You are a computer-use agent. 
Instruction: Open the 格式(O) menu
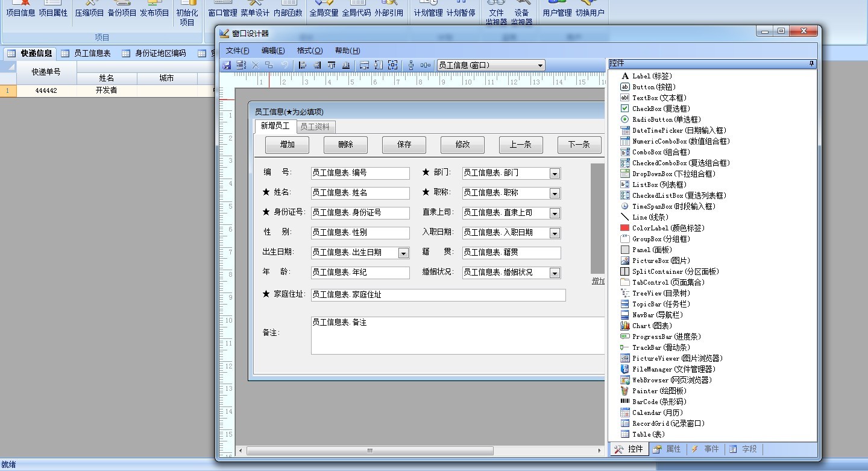309,51
